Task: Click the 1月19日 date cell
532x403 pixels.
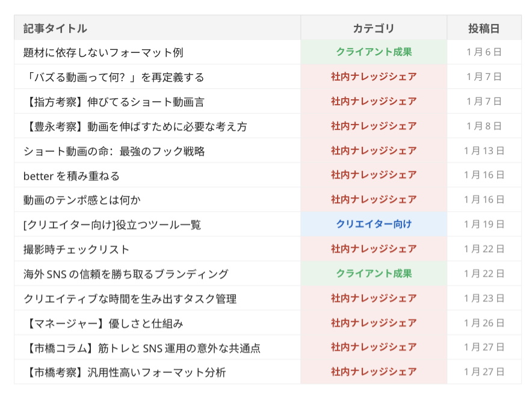Action: 484,224
